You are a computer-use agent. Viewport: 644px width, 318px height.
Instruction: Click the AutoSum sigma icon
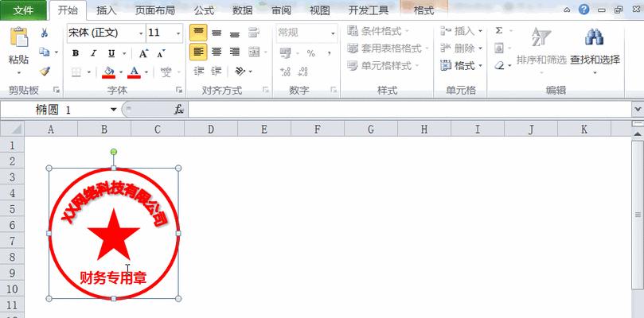coord(499,31)
